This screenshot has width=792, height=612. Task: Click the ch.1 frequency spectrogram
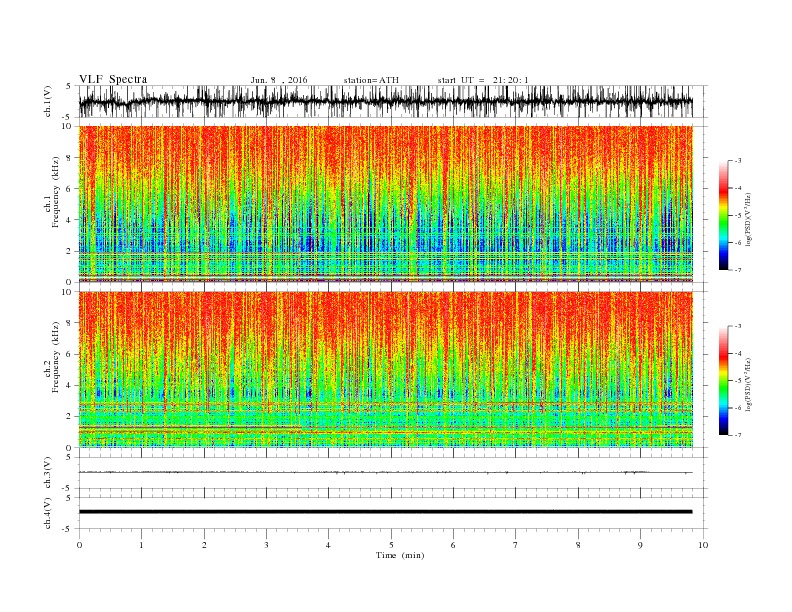tap(386, 204)
